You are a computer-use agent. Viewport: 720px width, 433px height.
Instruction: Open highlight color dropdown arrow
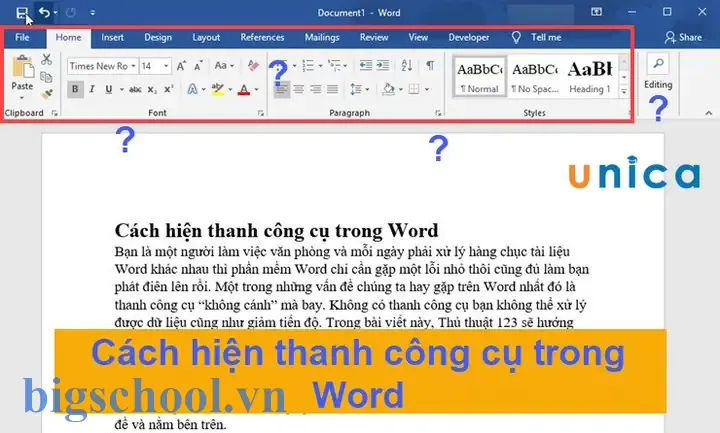point(230,90)
